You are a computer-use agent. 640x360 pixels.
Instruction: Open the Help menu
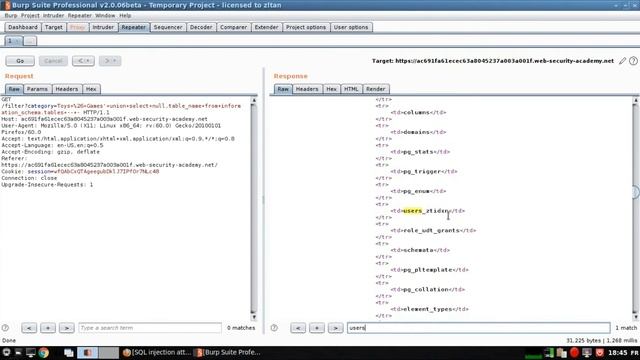pos(125,16)
